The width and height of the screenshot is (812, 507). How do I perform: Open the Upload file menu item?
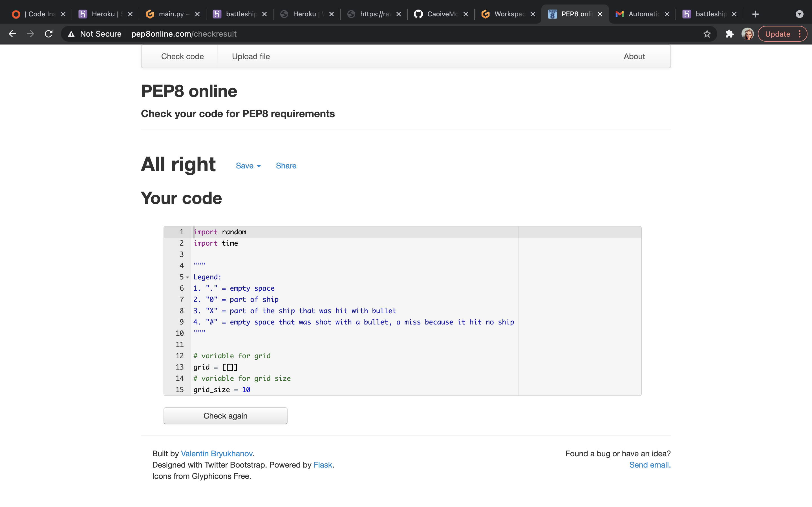click(x=251, y=56)
